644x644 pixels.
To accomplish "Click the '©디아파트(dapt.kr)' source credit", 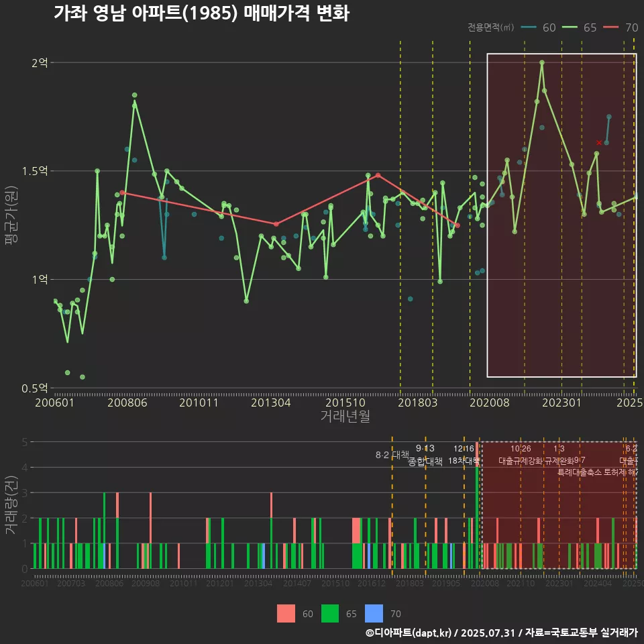I will tap(409, 633).
